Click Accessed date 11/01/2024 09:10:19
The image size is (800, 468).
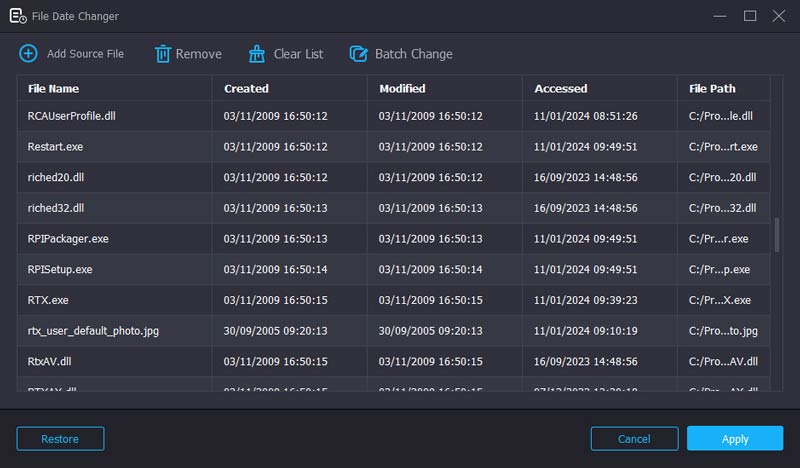[586, 331]
